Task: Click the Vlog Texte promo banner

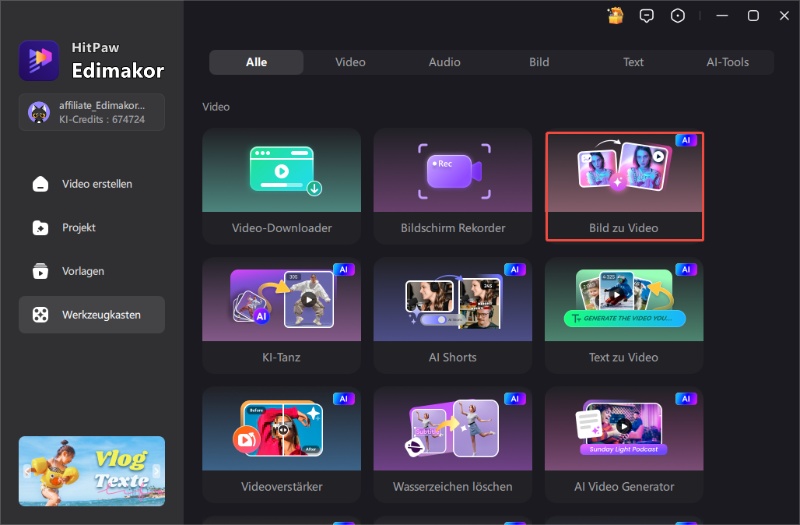Action: coord(92,471)
